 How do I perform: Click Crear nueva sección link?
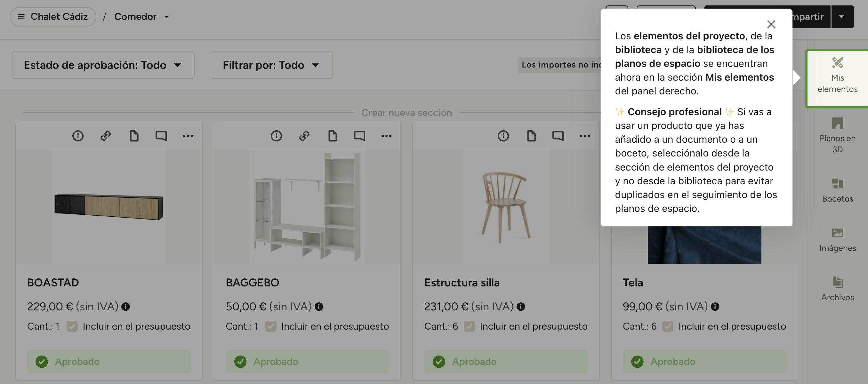[406, 113]
